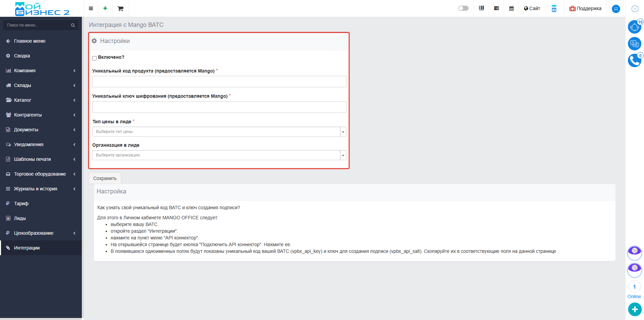The width and height of the screenshot is (644, 320).
Task: Expand the Уведомления menu section
Action: click(x=41, y=144)
